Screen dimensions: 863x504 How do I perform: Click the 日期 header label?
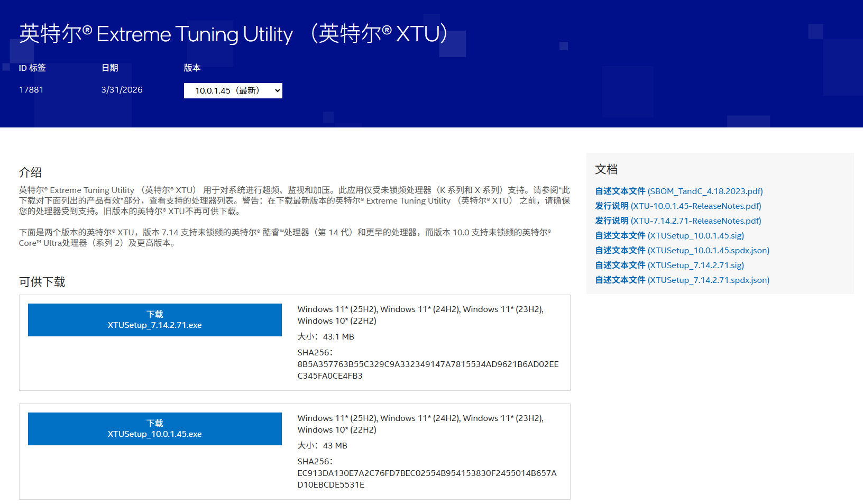point(110,68)
